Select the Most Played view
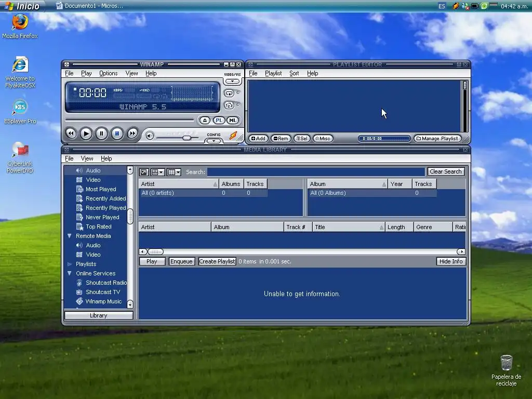 tap(100, 189)
